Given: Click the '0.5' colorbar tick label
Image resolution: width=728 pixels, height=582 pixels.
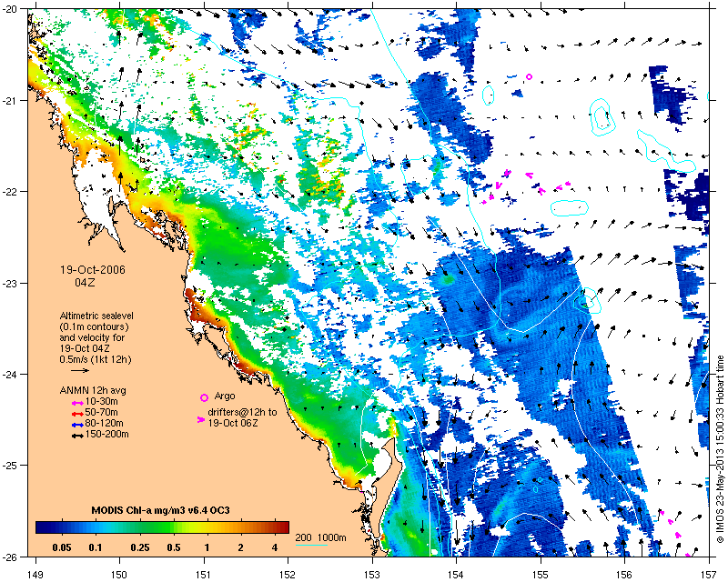Looking at the screenshot, I should [x=174, y=547].
